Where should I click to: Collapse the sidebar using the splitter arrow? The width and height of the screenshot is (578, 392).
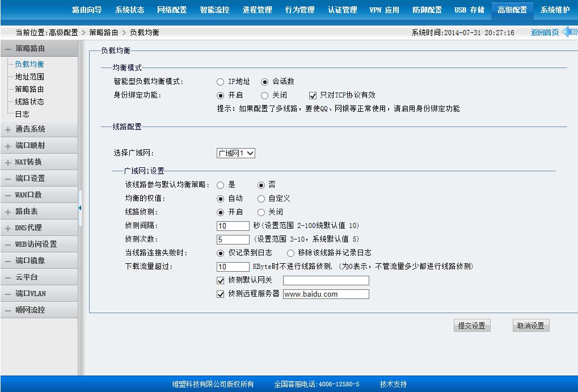pyautogui.click(x=80, y=208)
